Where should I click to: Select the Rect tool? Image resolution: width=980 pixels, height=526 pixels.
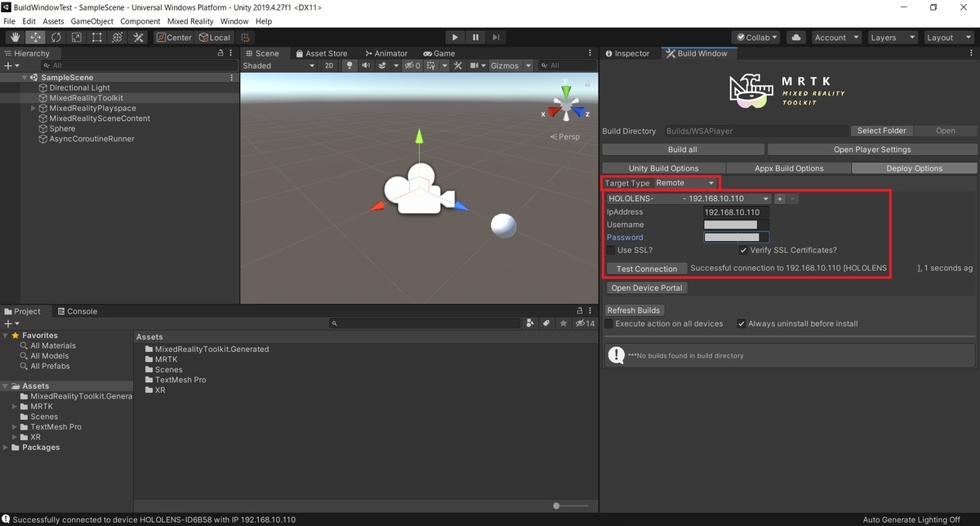tap(97, 38)
